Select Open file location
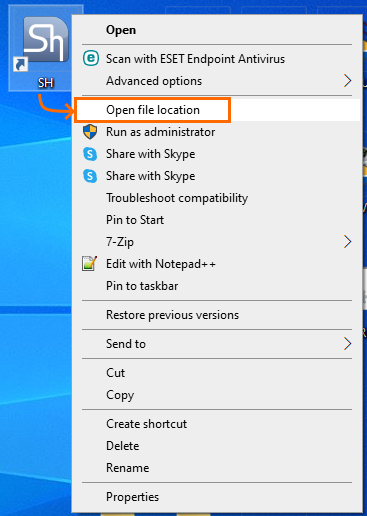Screen dimensions: 367x516 (x=153, y=110)
